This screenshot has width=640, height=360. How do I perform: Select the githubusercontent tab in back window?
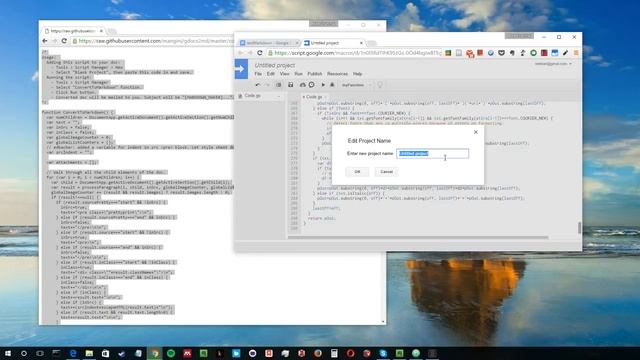tap(73, 31)
